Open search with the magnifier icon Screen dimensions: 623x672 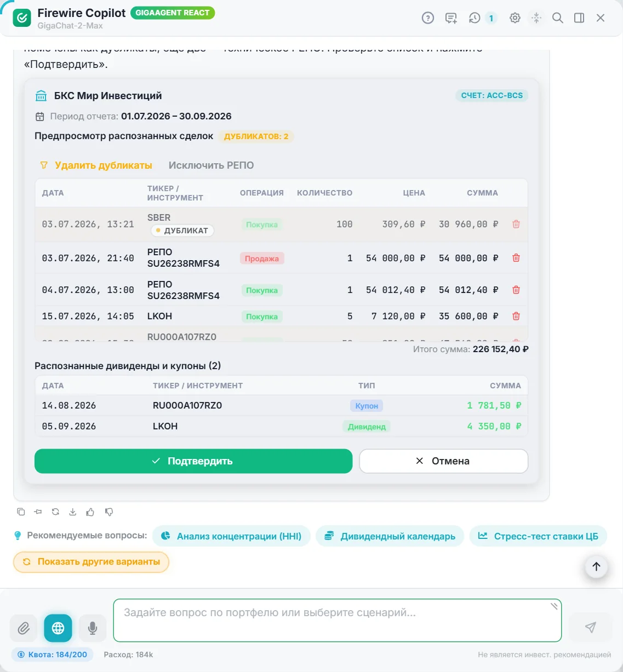click(558, 18)
